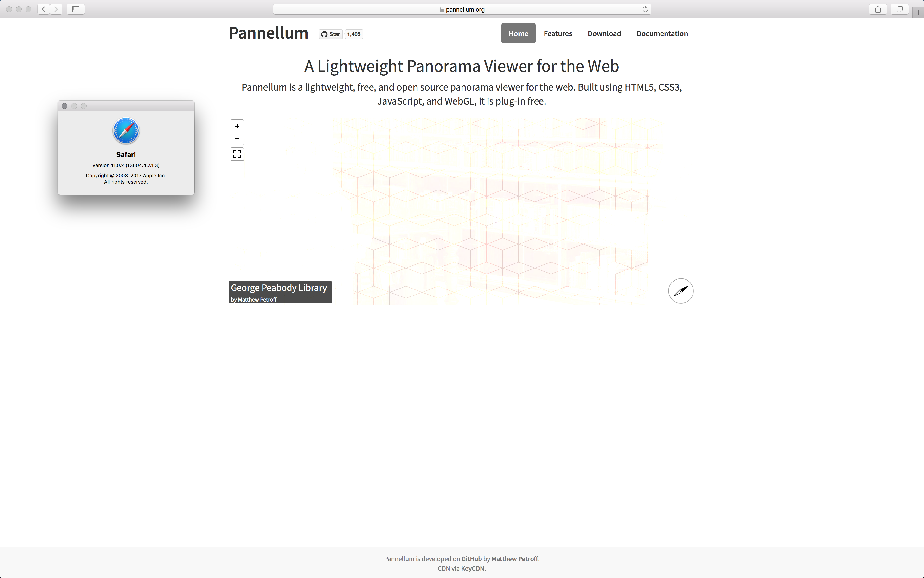This screenshot has width=924, height=578.
Task: Open the GitHub link in footer
Action: (x=472, y=559)
